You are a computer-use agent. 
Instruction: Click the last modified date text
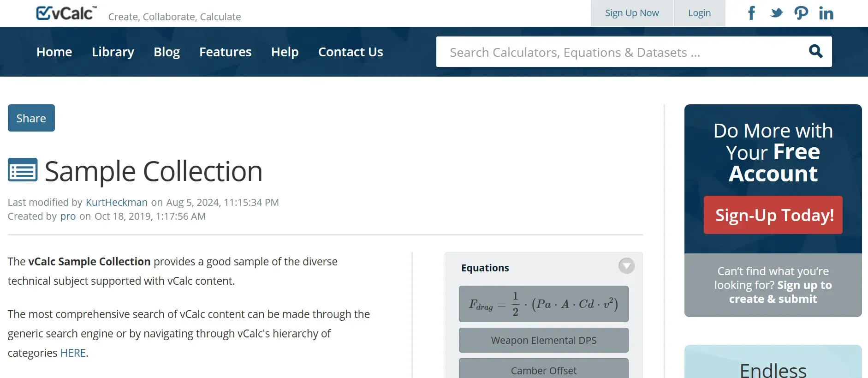click(x=223, y=202)
